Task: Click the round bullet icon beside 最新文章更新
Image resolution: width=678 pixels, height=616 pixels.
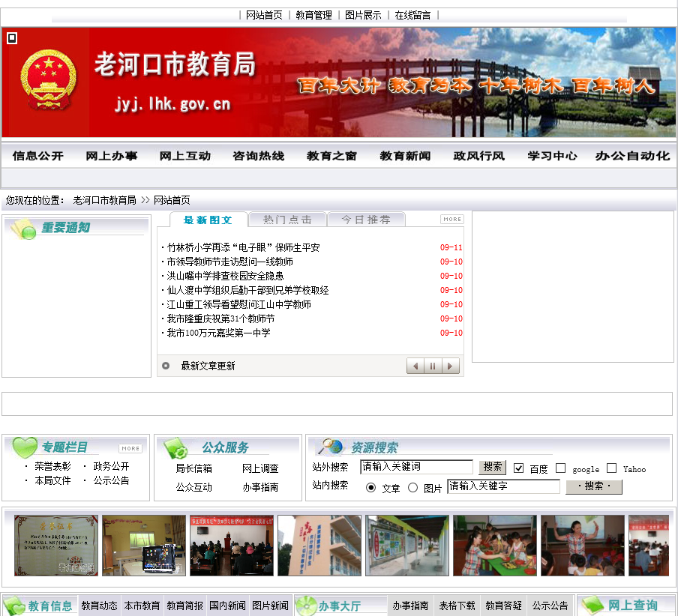Action: [166, 366]
